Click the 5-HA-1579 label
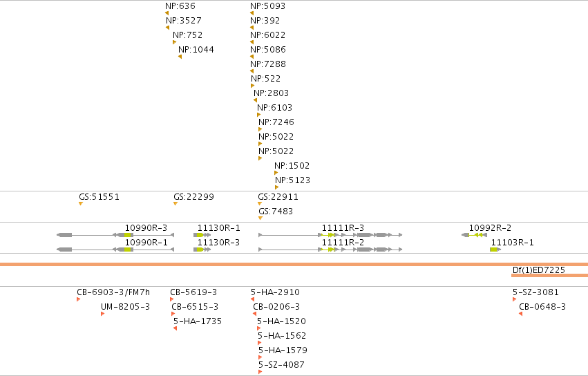 tap(283, 350)
